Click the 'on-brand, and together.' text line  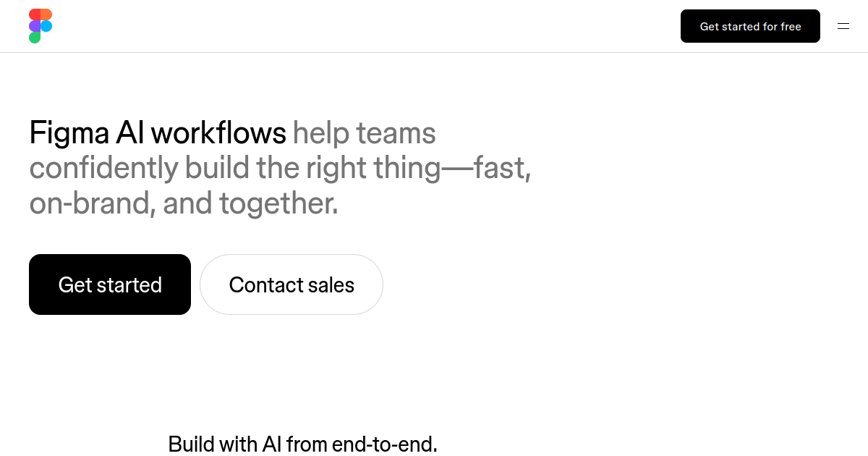click(x=184, y=204)
